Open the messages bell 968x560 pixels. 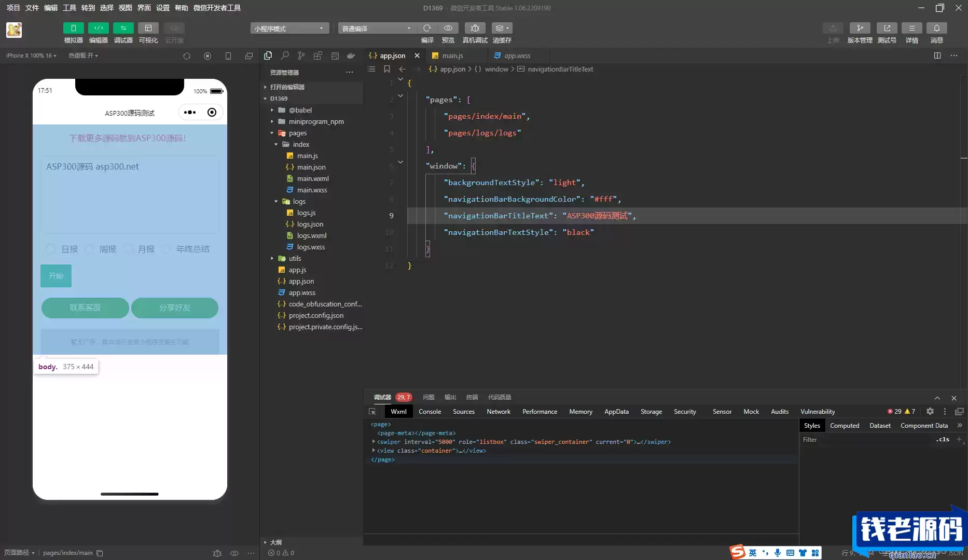tap(936, 28)
